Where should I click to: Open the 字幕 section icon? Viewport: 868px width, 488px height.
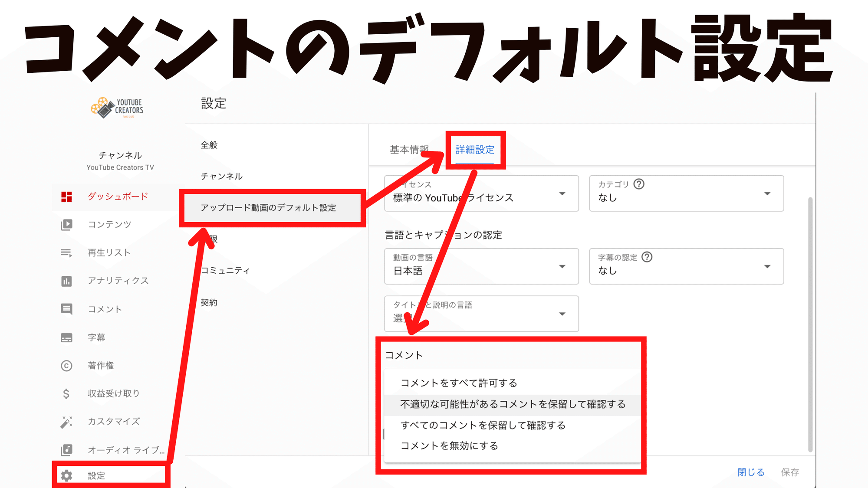pyautogui.click(x=66, y=337)
